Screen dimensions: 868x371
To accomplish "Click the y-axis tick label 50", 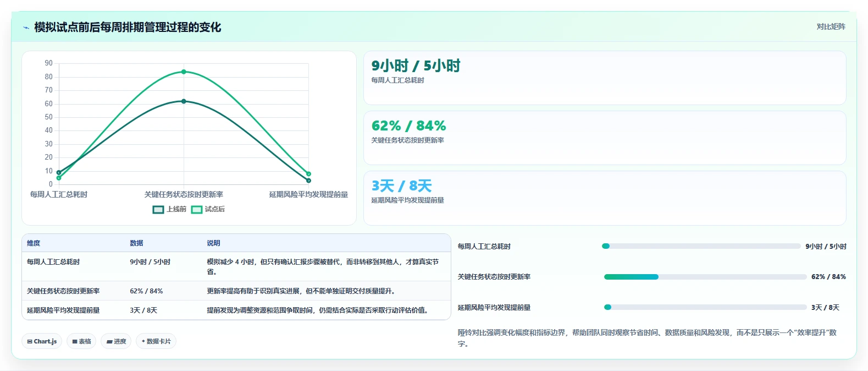I will 49,117.
